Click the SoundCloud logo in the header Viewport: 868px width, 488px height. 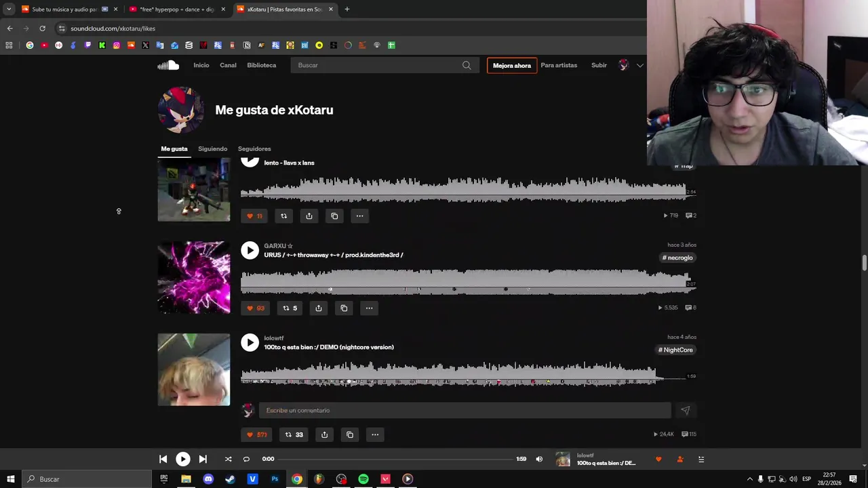(168, 65)
